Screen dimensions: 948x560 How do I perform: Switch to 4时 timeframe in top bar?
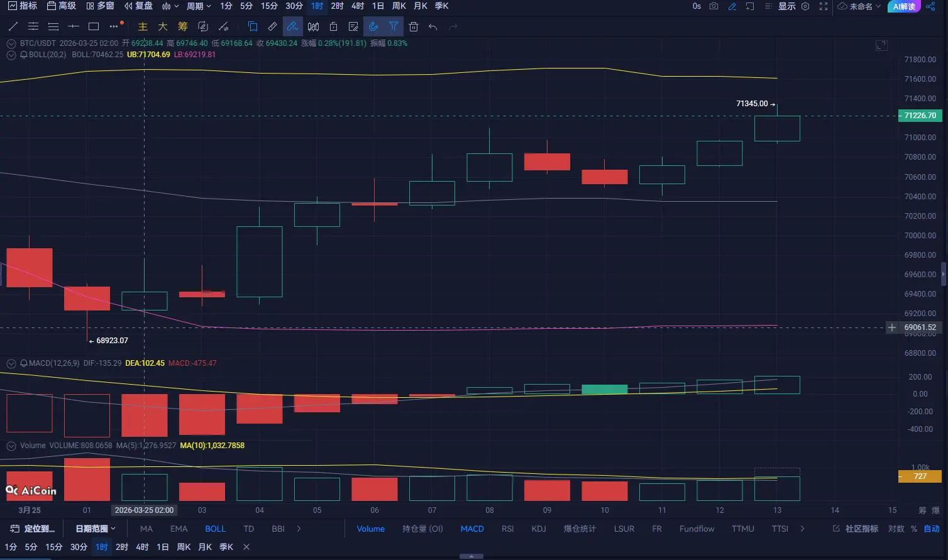[x=358, y=6]
